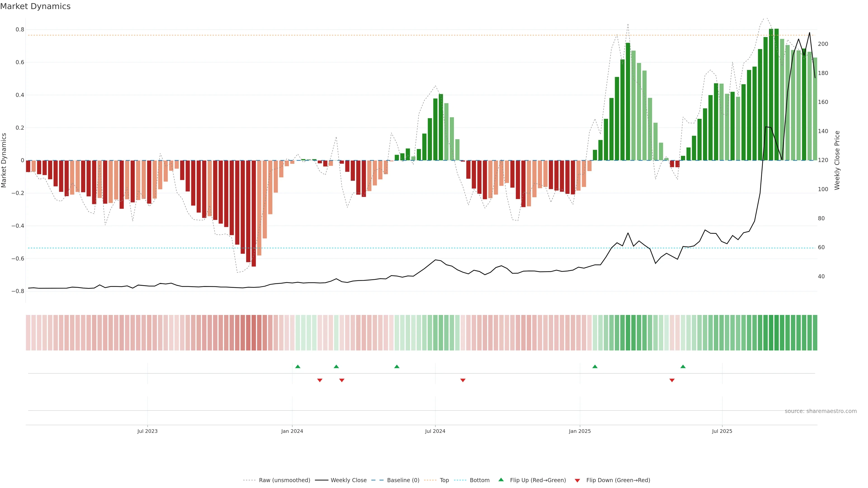Viewport: 868px width, 488px height.
Task: Click the rightmost green flip-up triangle marker
Action: (683, 366)
